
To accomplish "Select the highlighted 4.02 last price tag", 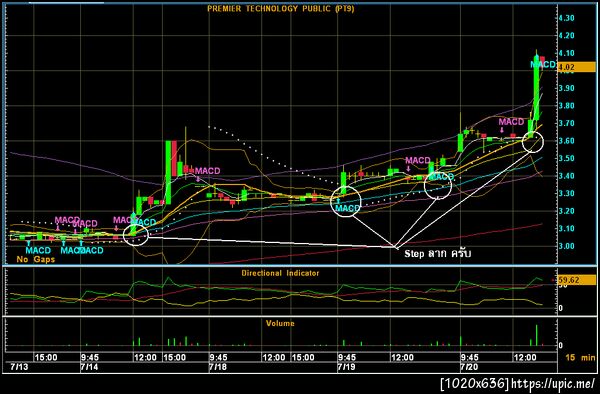I will click(x=577, y=67).
